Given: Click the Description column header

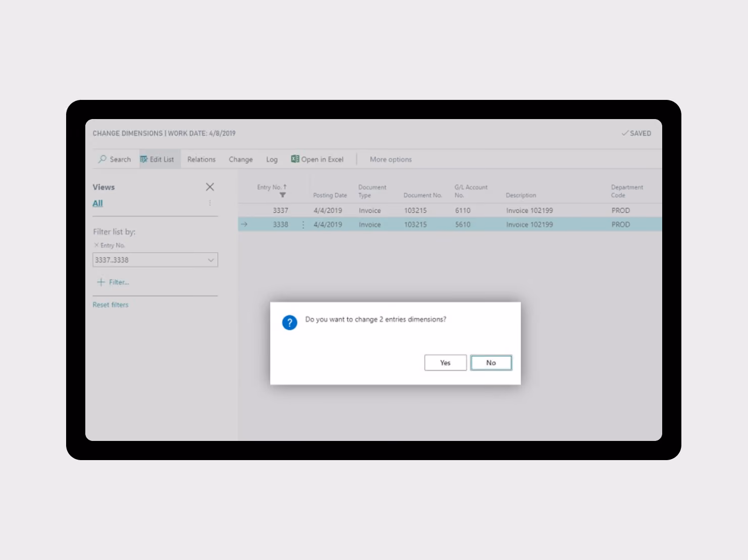Looking at the screenshot, I should point(521,195).
